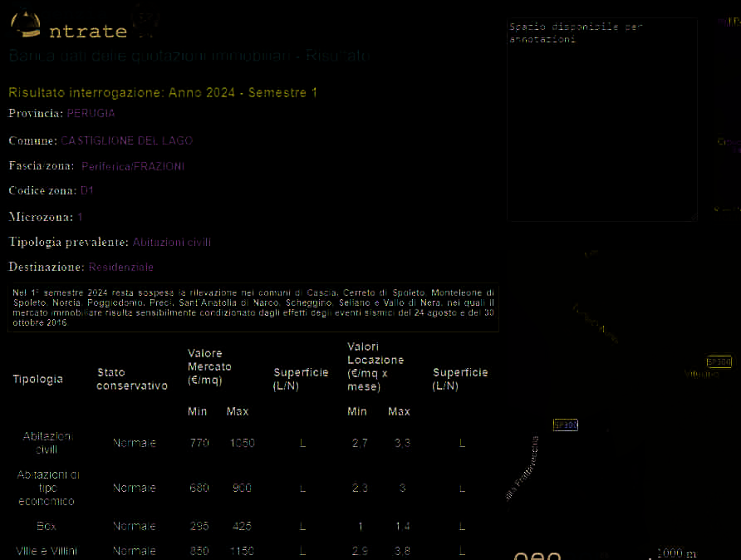Image resolution: width=741 pixels, height=560 pixels.
Task: Click the Residenziale destination value
Action: (121, 267)
